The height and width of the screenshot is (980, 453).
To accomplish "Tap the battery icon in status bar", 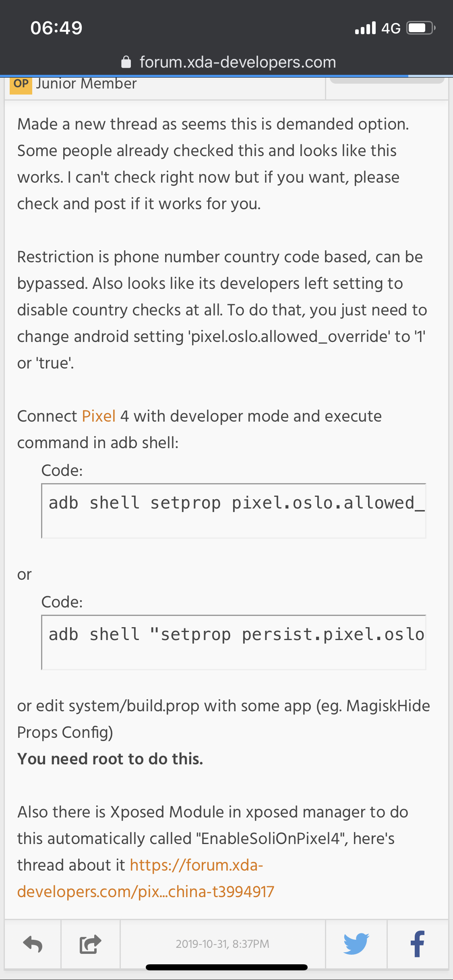I will tap(421, 28).
